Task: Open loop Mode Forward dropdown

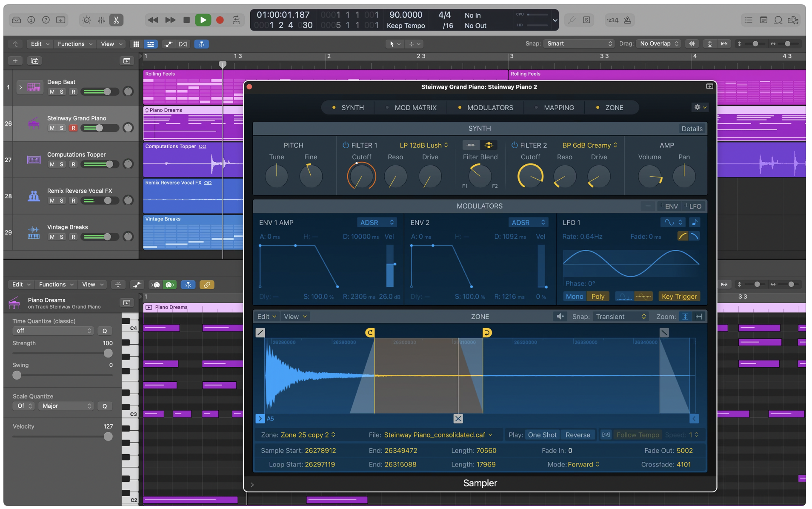Action: click(583, 464)
